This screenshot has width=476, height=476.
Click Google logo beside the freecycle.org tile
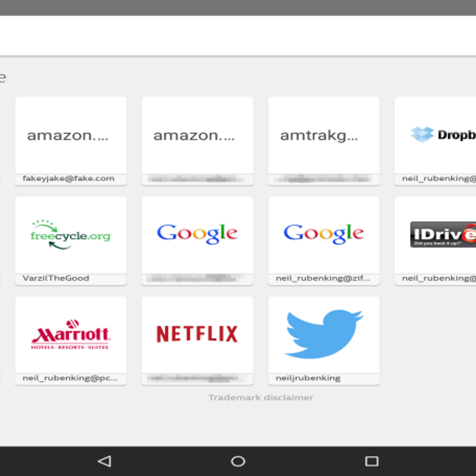(197, 234)
